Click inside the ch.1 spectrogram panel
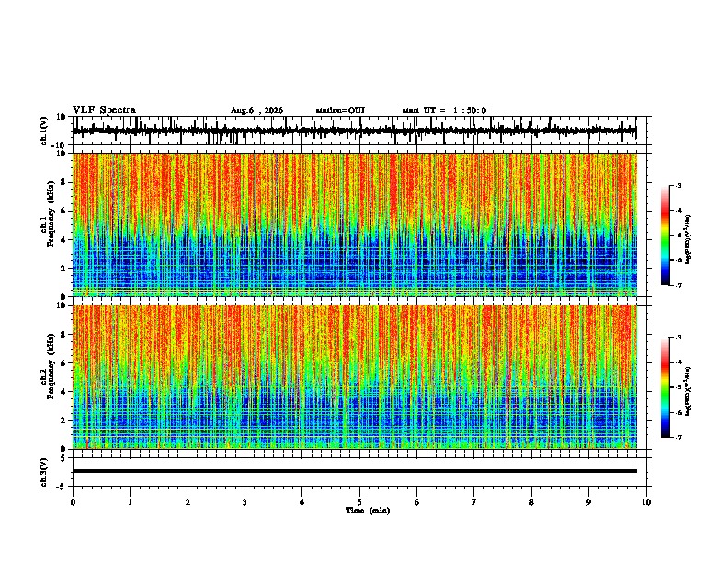This screenshot has width=728, height=563. click(x=354, y=224)
